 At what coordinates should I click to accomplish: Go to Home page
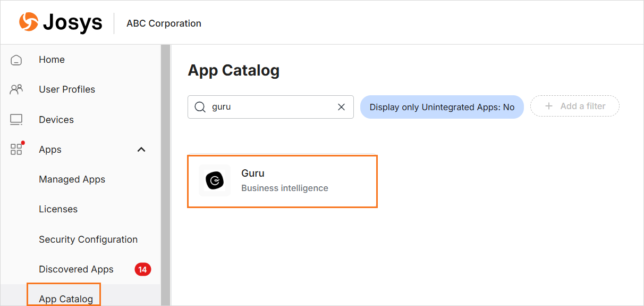[52, 60]
